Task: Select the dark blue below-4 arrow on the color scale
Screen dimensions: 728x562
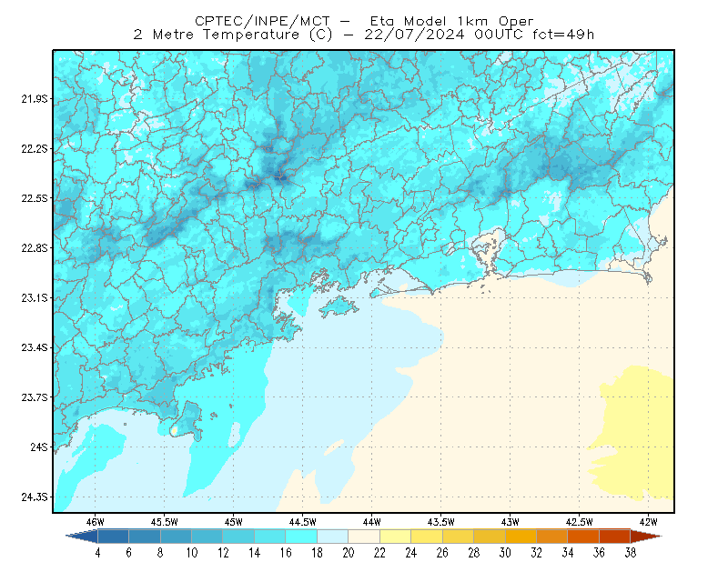Action: [x=83, y=537]
